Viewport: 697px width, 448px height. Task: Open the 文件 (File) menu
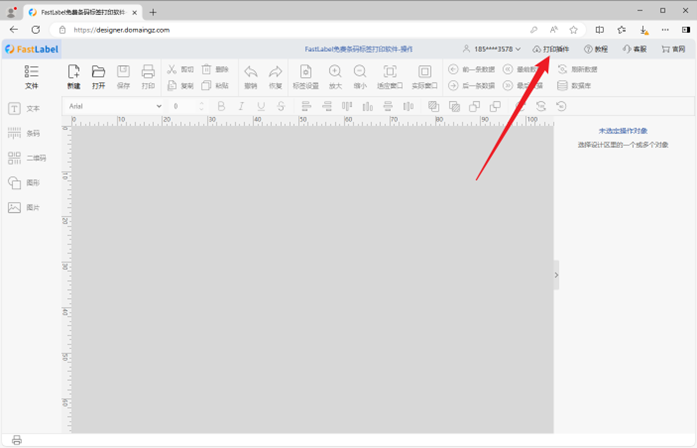[31, 76]
